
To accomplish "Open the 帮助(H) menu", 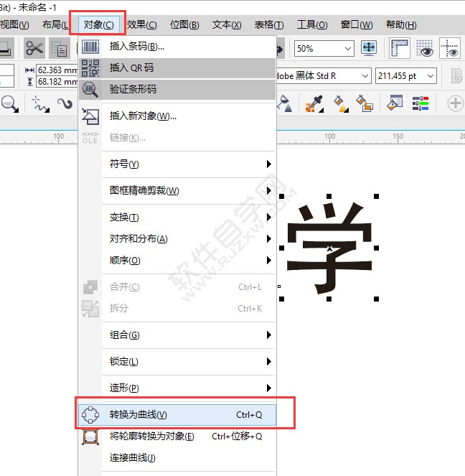I will coord(401,24).
